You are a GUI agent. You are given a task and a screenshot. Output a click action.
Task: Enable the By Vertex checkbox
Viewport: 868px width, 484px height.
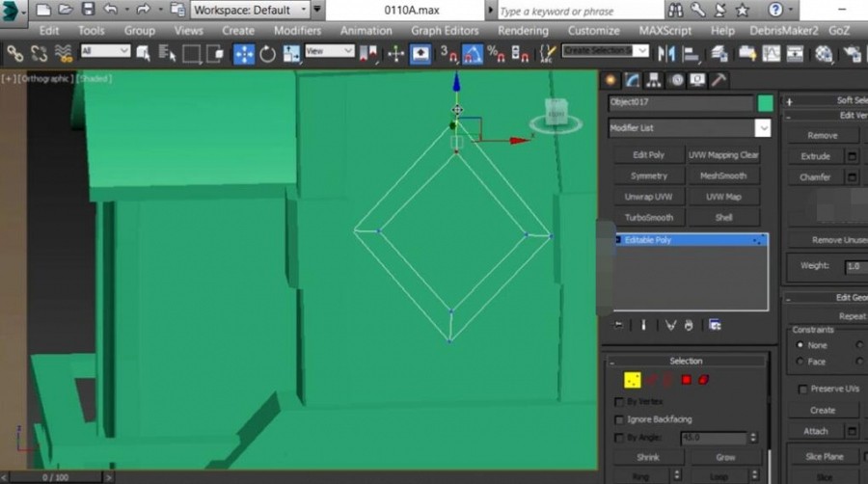pyautogui.click(x=619, y=402)
